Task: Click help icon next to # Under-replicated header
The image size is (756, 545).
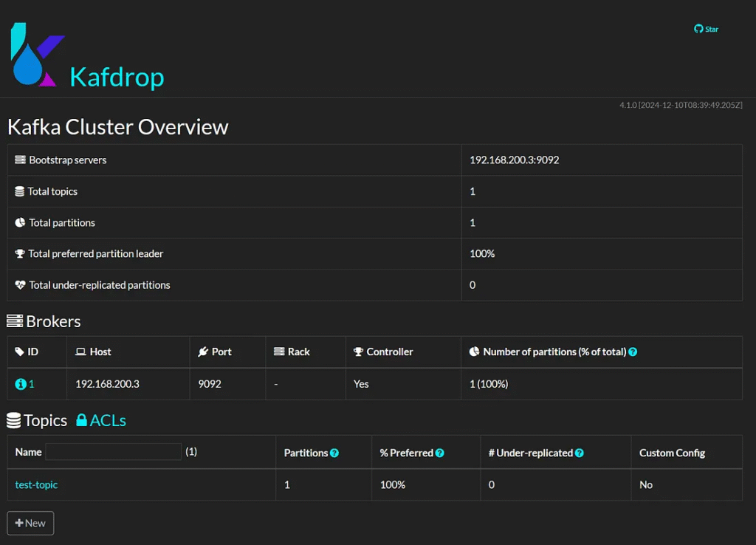Action: (580, 453)
